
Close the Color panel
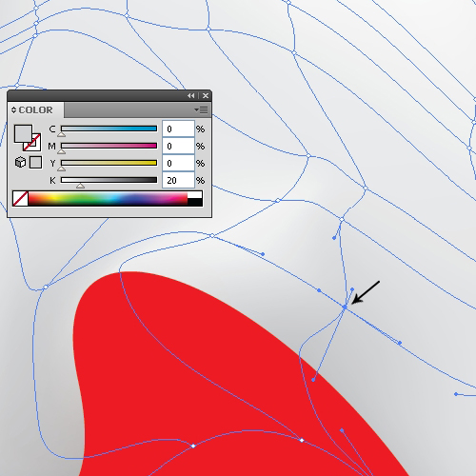[206, 95]
